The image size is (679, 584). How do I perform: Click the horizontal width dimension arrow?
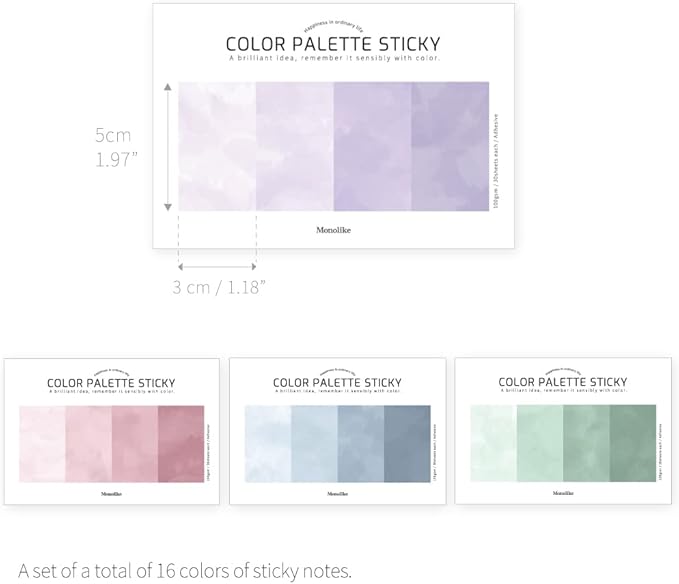pyautogui.click(x=217, y=266)
